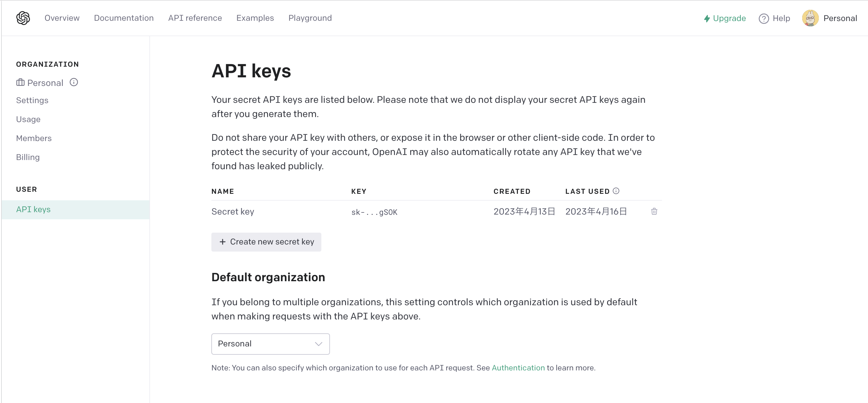Select Usage in the sidebar
Image resolution: width=868 pixels, height=403 pixels.
coord(28,119)
